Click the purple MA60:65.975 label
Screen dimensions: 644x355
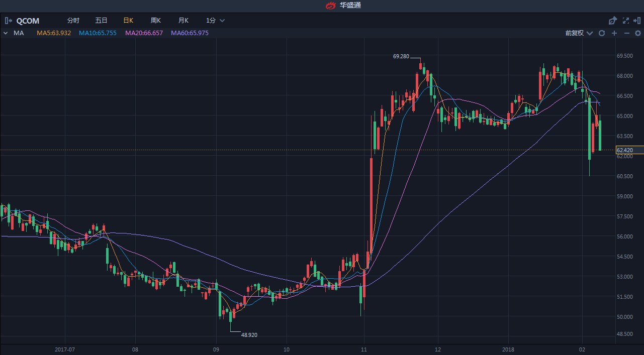tap(190, 33)
